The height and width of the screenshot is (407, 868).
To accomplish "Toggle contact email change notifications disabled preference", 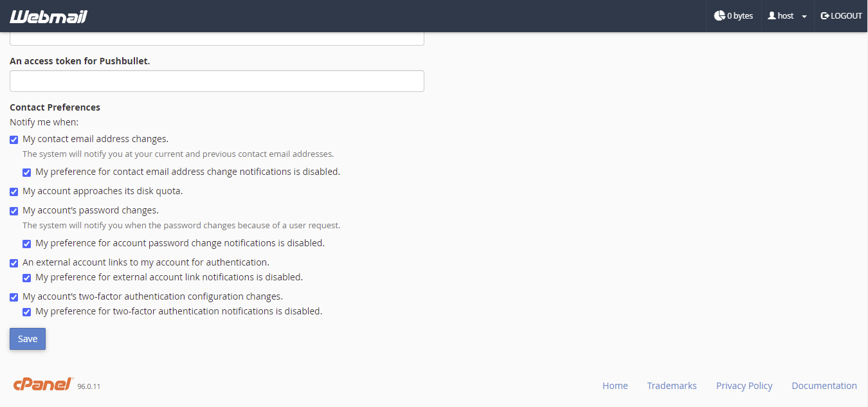I will point(27,173).
